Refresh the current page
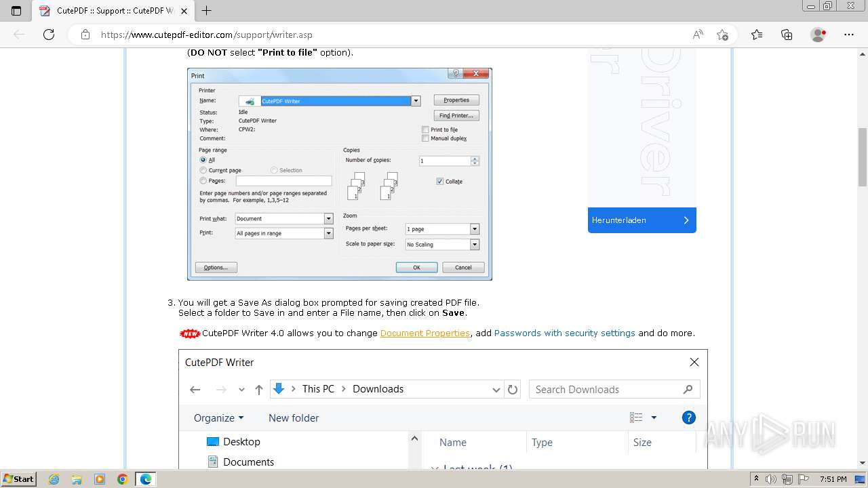Screen dimensions: 868x488 (49, 35)
